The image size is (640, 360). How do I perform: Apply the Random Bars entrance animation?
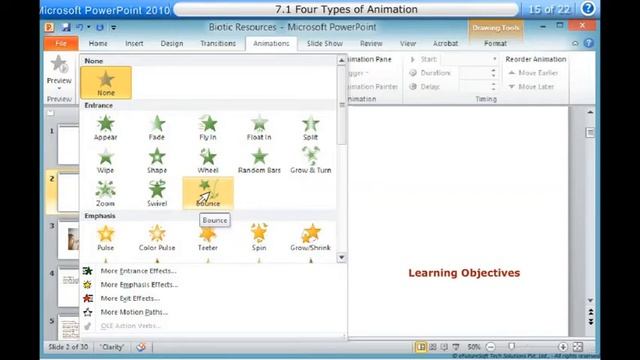(259, 161)
